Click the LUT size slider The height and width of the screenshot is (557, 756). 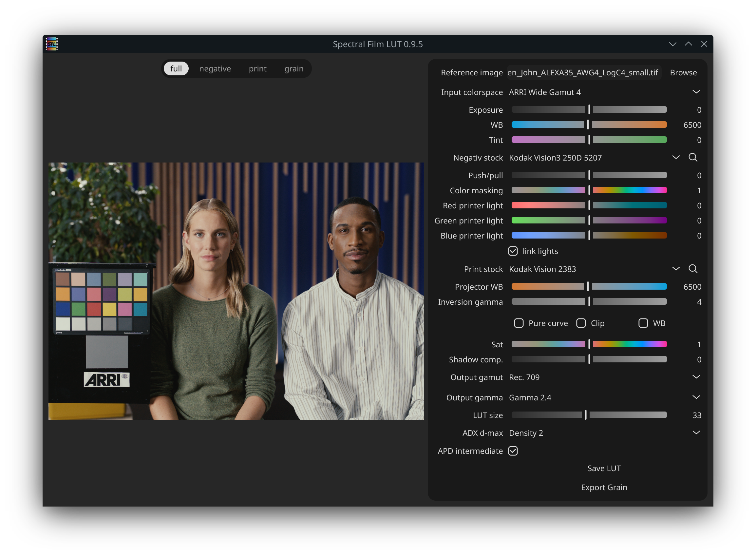pos(589,415)
